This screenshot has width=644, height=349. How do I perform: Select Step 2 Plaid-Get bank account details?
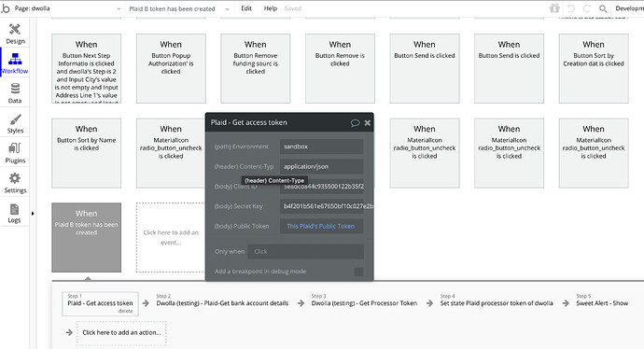click(222, 303)
